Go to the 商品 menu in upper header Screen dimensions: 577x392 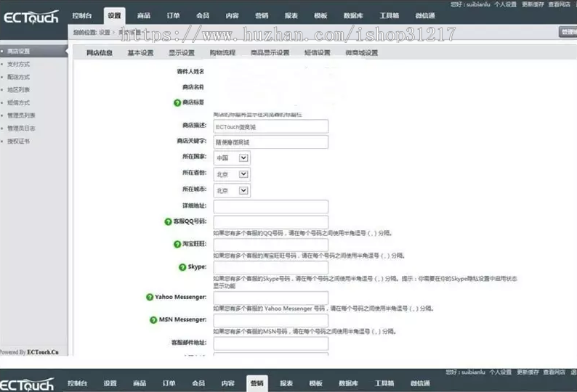(x=143, y=16)
